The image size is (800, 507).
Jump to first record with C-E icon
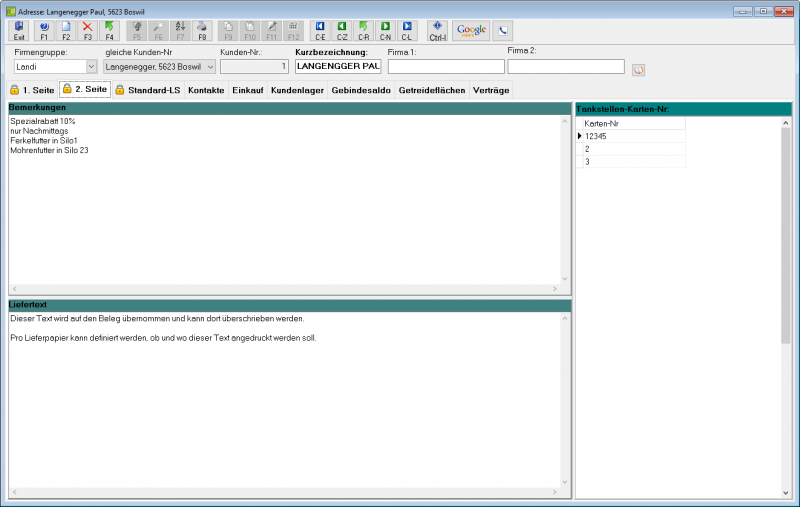[320, 31]
